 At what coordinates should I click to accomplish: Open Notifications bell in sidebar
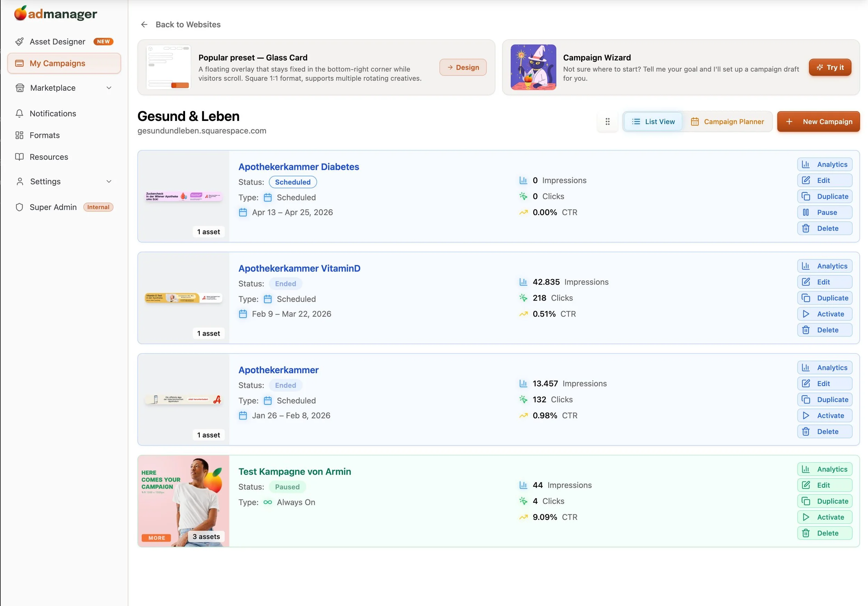point(19,114)
